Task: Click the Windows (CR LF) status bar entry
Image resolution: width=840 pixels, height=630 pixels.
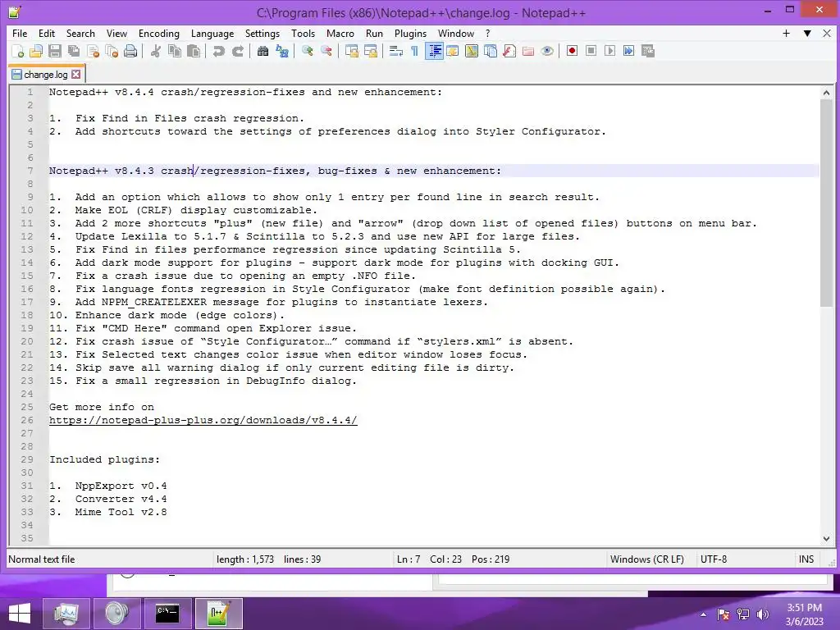Action: [x=646, y=559]
